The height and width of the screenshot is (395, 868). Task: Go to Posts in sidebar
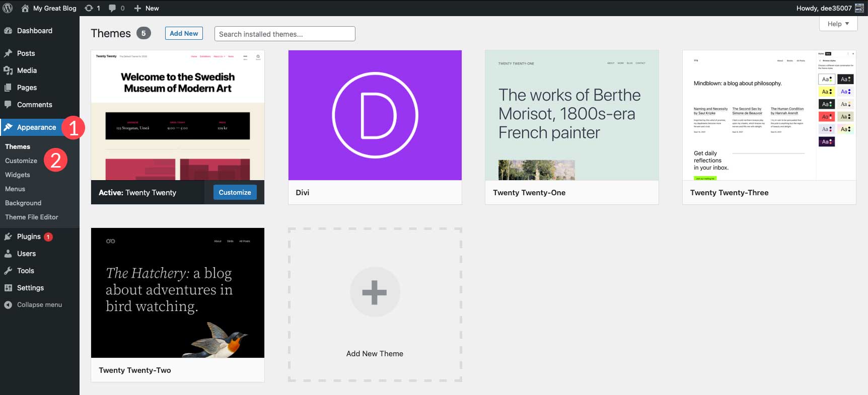point(26,53)
